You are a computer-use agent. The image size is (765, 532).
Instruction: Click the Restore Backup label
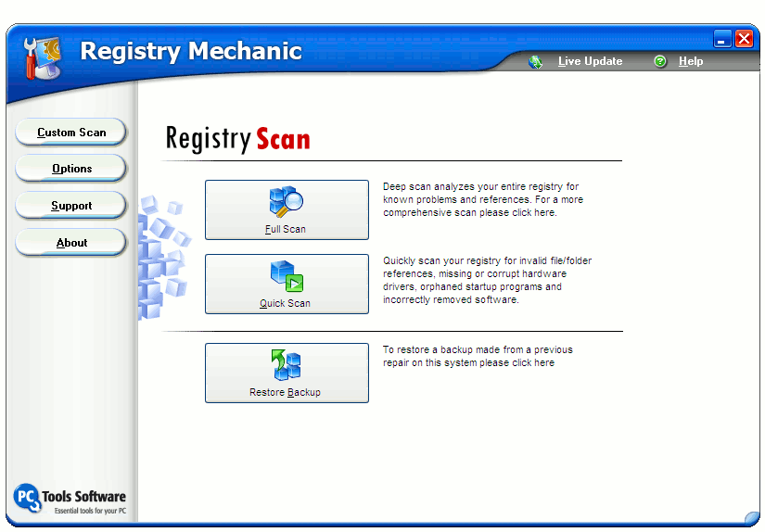click(285, 392)
